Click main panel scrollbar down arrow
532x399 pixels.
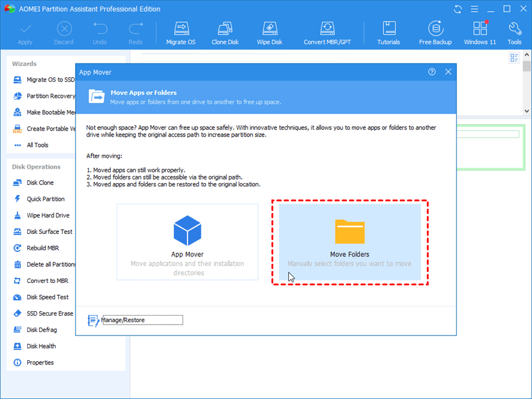click(527, 111)
